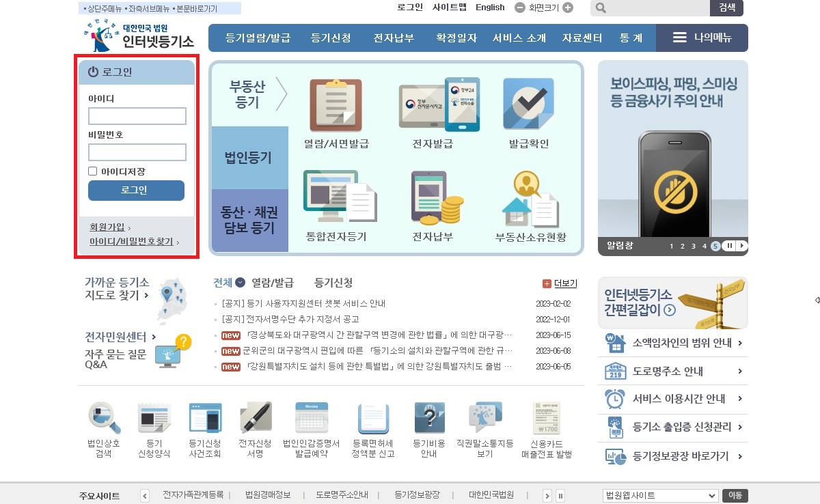
Task: Open the 법원웹사이트 dropdown
Action: click(659, 496)
